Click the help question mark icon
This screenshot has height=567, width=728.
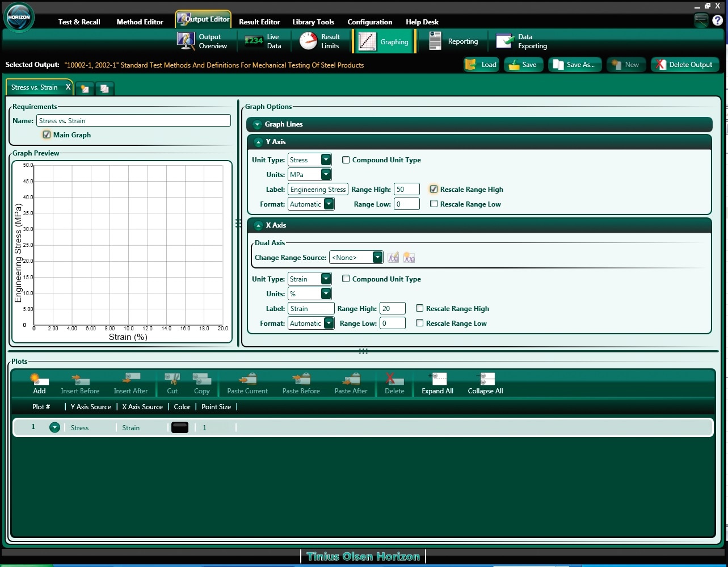point(718,20)
